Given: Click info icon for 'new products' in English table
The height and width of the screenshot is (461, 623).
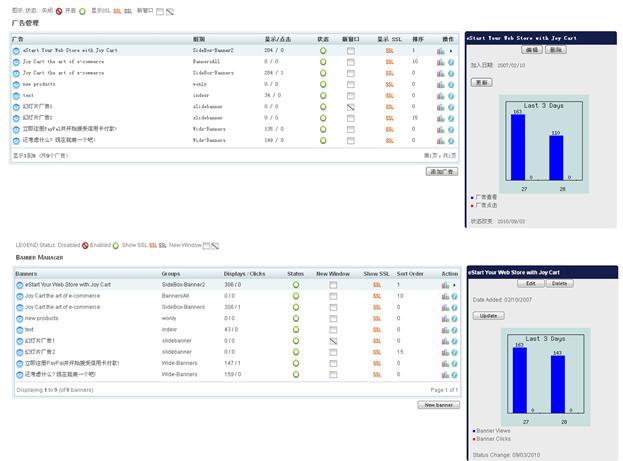Looking at the screenshot, I should [454, 319].
